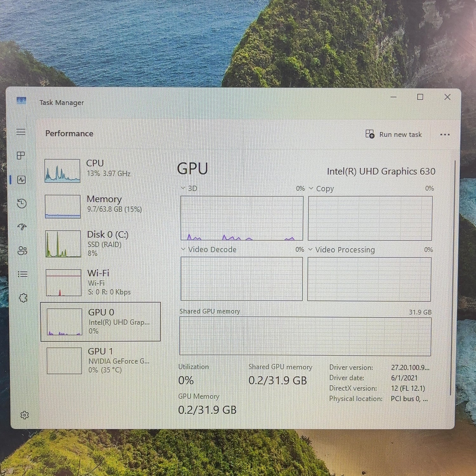Screen dimensions: 476x476
Task: Click the Performance page heading
Action: click(x=69, y=133)
